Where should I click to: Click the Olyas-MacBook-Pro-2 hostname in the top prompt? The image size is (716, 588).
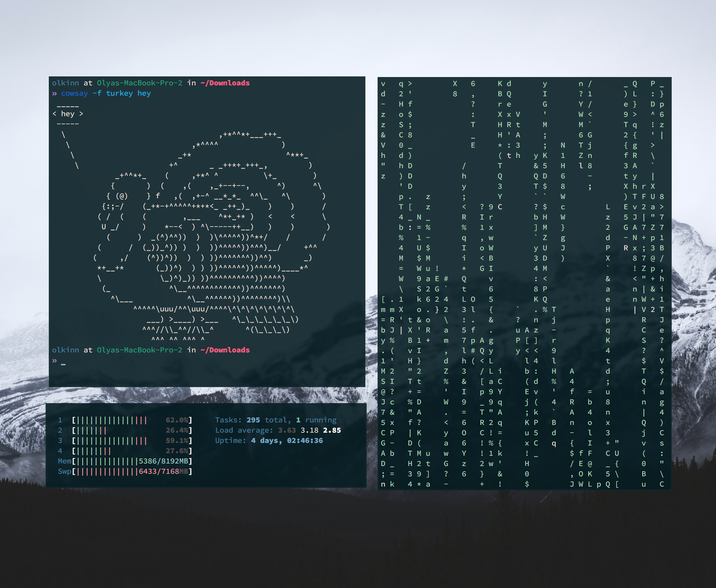[x=139, y=83]
